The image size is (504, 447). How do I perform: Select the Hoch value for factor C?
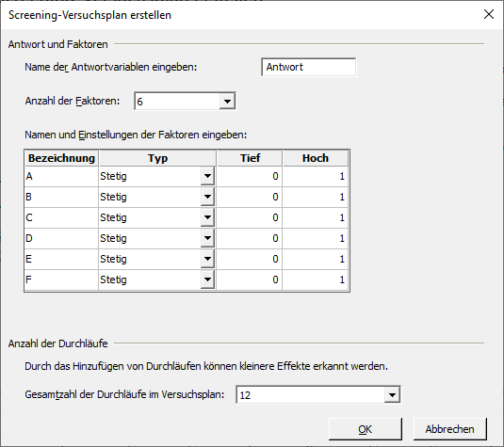pos(316,217)
